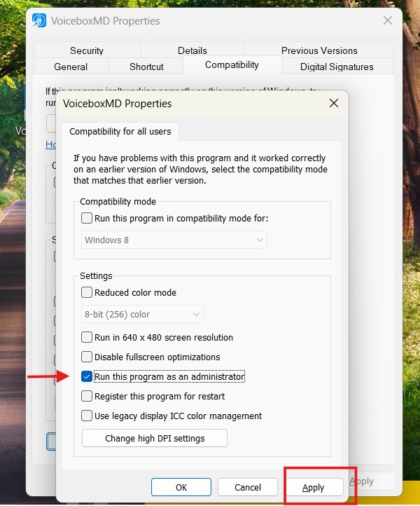Screen dimensions: 420x506
Task: Select the Shortcut tab
Action: [x=146, y=67]
